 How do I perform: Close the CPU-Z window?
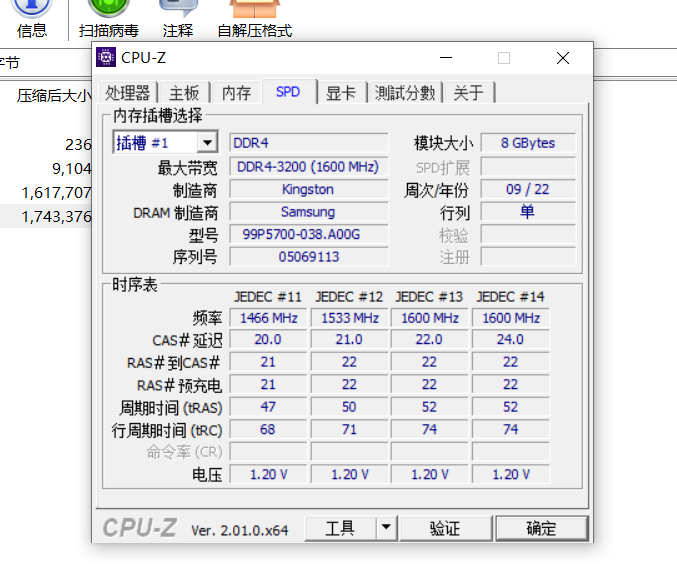(x=563, y=58)
